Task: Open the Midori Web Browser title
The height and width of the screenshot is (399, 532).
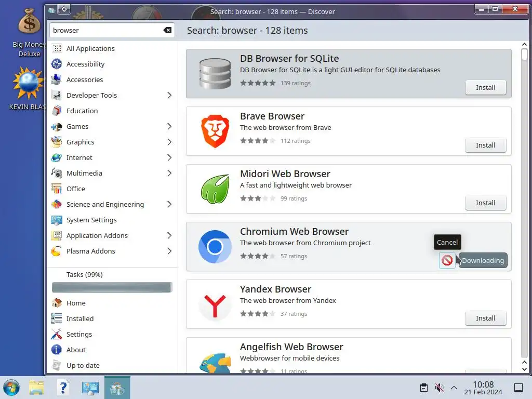Action: pyautogui.click(x=285, y=174)
